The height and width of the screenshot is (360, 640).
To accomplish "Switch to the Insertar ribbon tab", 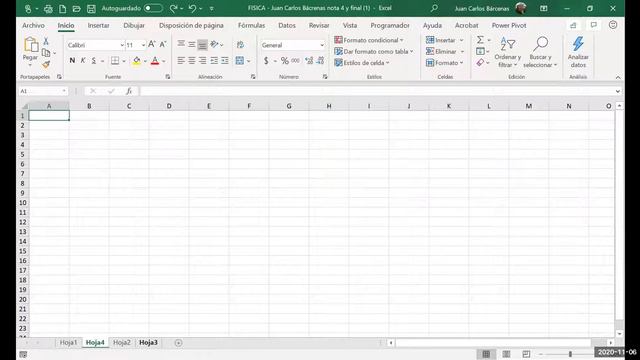I will click(98, 25).
